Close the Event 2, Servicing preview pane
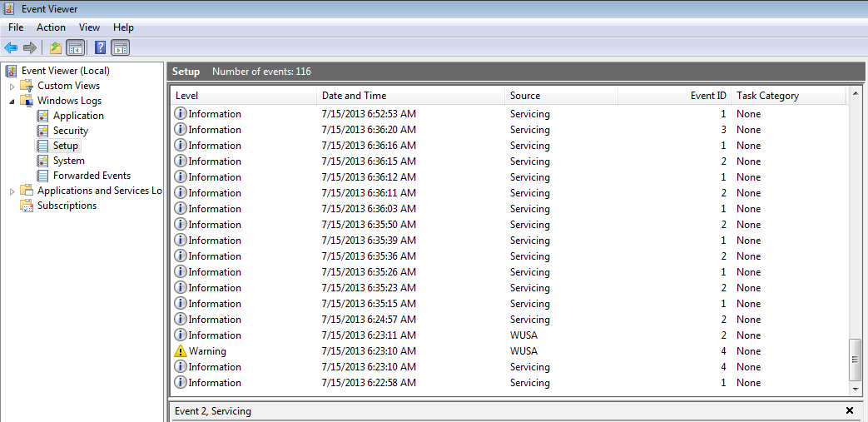This screenshot has width=868, height=422. click(x=850, y=410)
